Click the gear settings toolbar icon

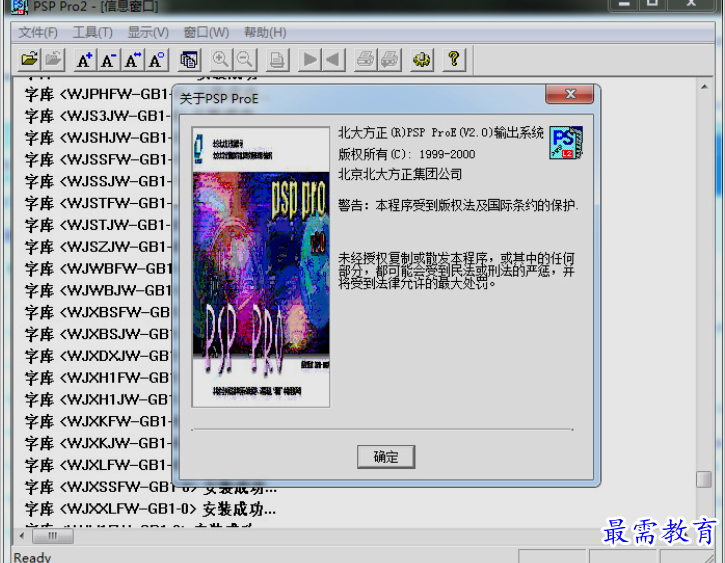pyautogui.click(x=422, y=60)
